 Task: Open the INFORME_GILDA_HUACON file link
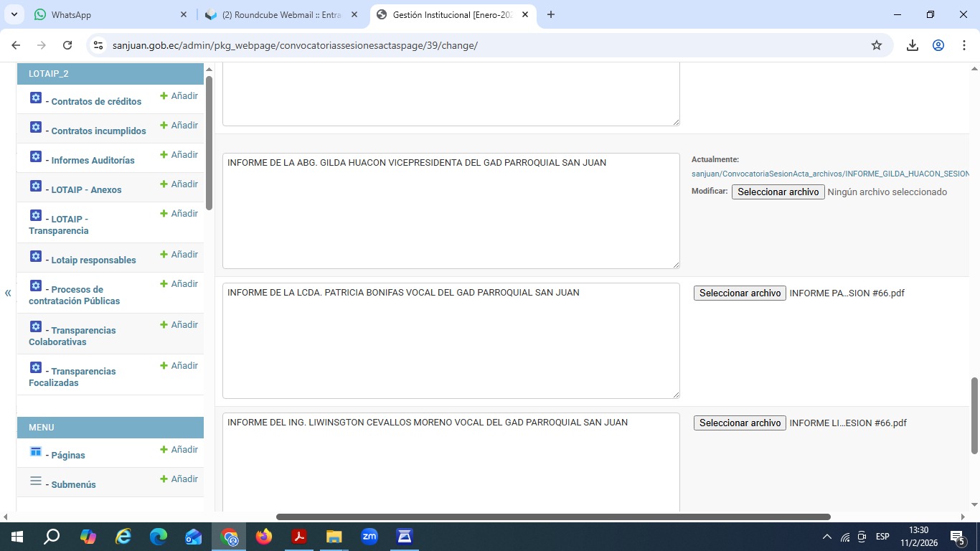coord(830,174)
